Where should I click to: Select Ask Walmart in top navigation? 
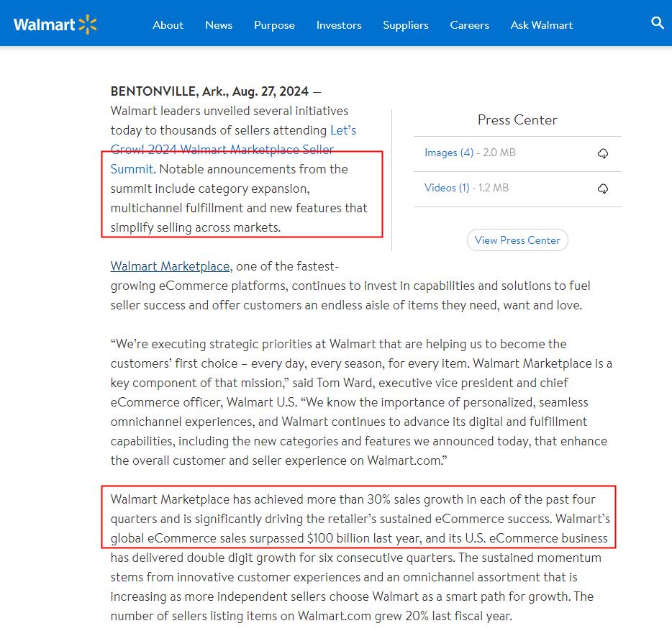click(x=541, y=24)
